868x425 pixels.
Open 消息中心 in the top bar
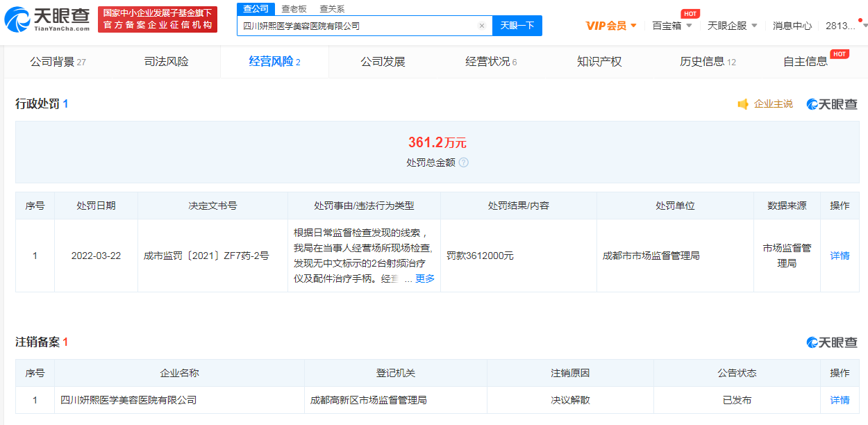pyautogui.click(x=793, y=24)
